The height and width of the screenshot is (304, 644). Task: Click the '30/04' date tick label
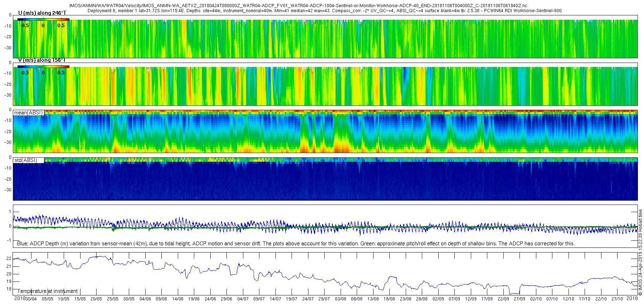coord(31,299)
